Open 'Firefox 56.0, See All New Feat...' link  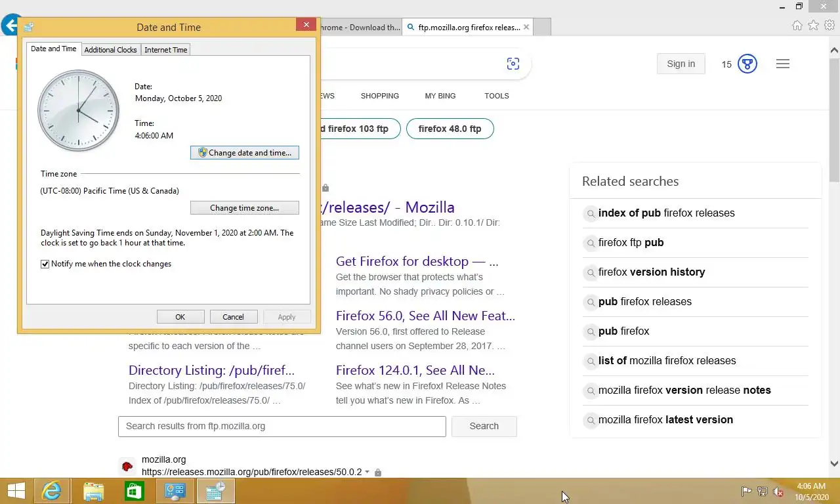coord(425,316)
